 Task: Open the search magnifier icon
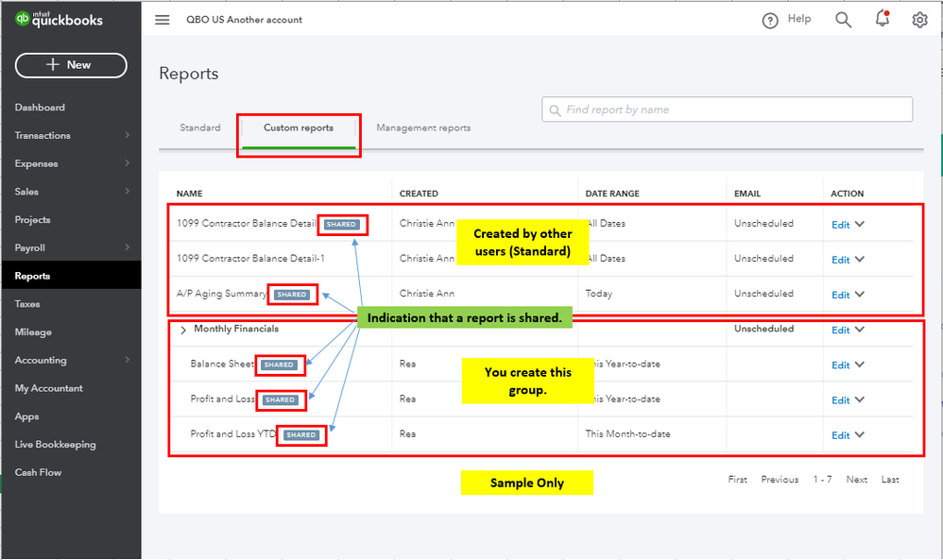(843, 20)
